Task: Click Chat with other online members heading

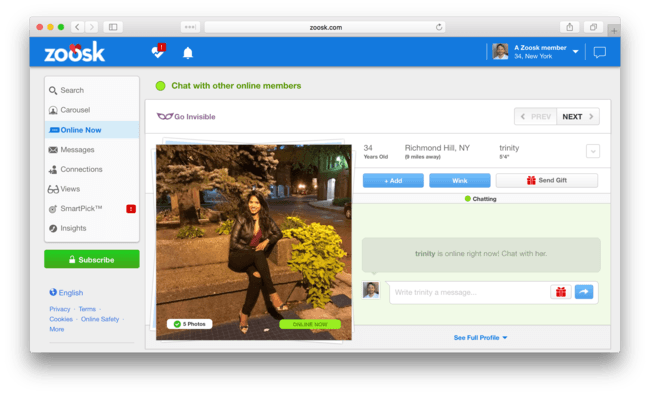Action: [x=236, y=86]
